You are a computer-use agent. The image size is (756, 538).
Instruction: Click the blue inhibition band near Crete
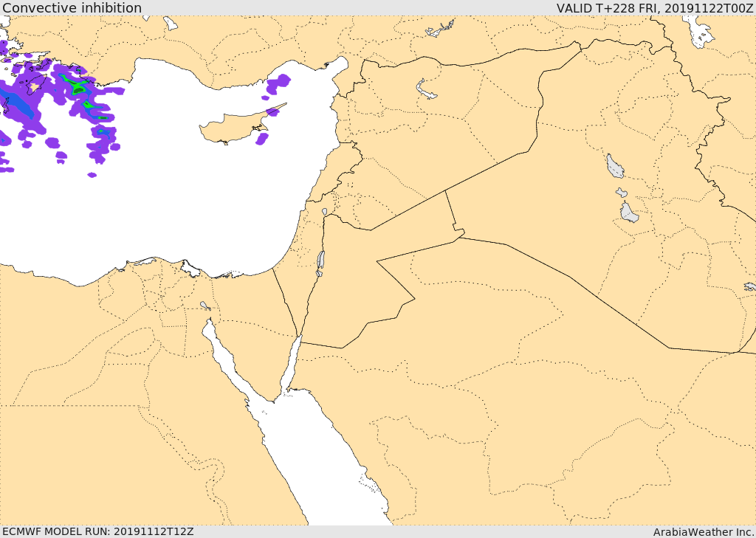16,102
